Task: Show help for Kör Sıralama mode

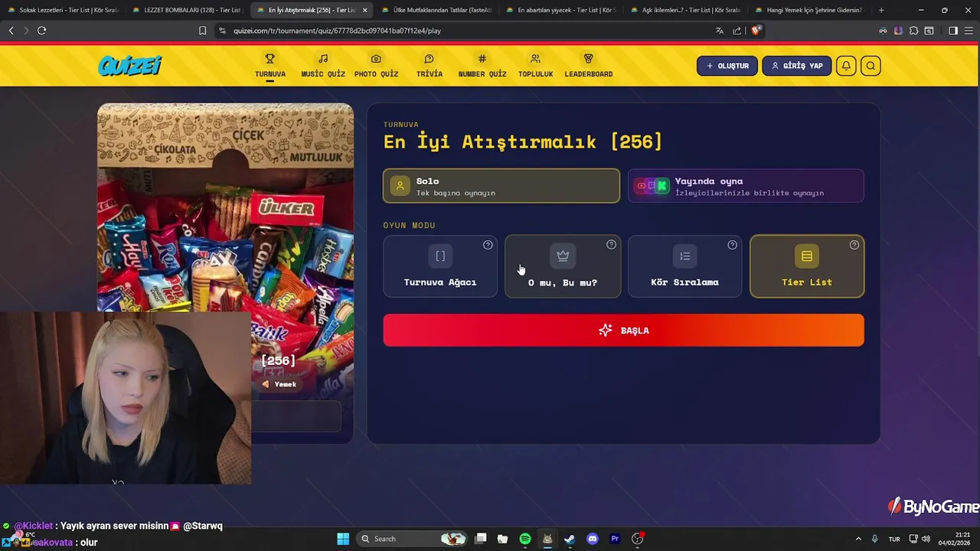Action: (732, 245)
